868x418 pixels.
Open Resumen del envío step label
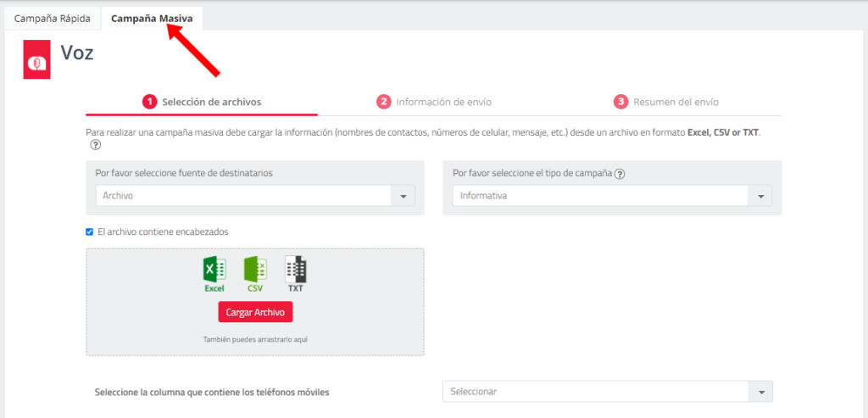tap(676, 102)
